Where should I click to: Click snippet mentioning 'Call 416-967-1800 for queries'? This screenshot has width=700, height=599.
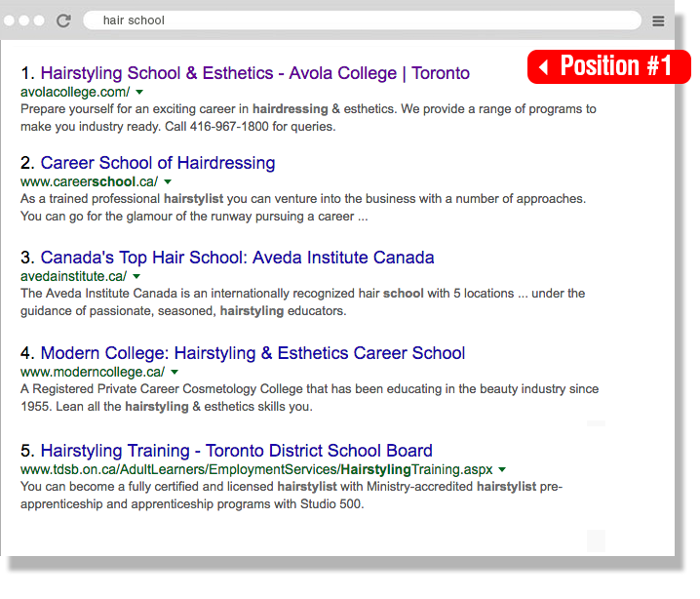coord(308,118)
